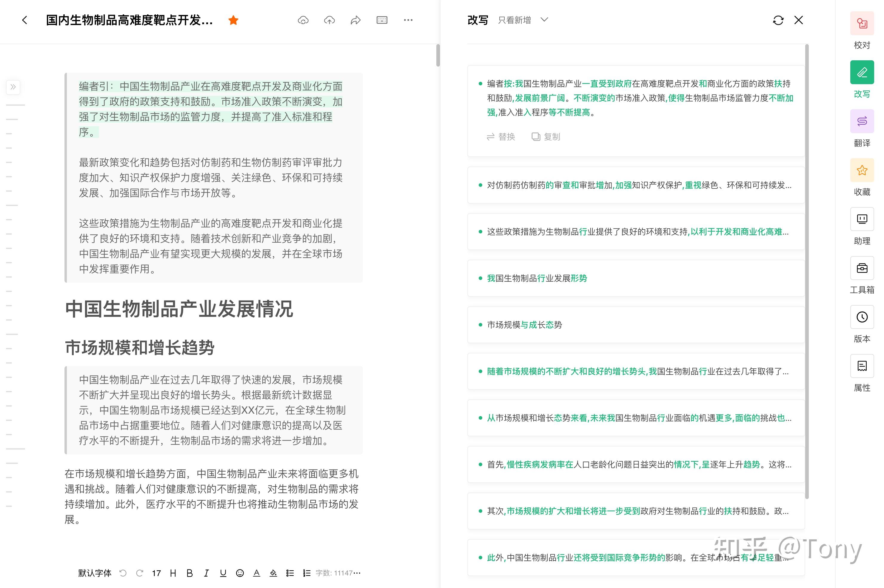Expand rewrite card 首先,慢性疾病发病率
The width and height of the screenshot is (884, 588).
tap(636, 464)
